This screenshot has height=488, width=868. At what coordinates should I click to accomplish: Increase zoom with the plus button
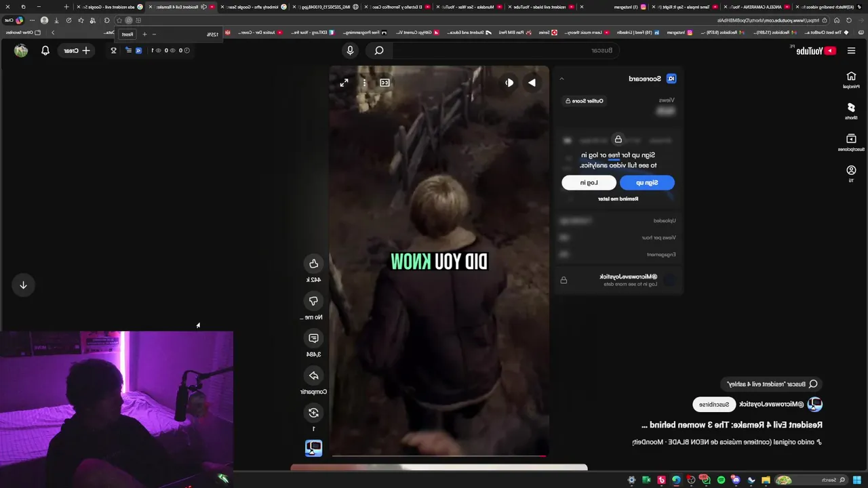pos(144,34)
